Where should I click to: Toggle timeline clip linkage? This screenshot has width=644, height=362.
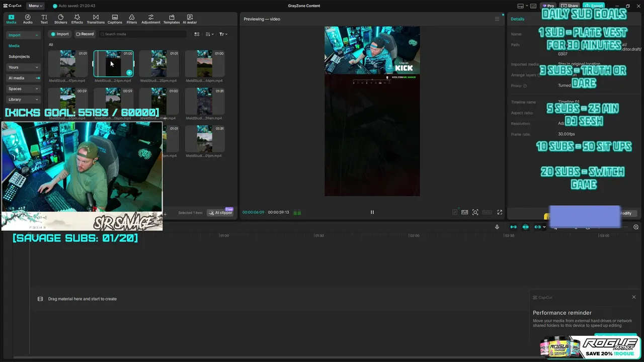(537, 227)
